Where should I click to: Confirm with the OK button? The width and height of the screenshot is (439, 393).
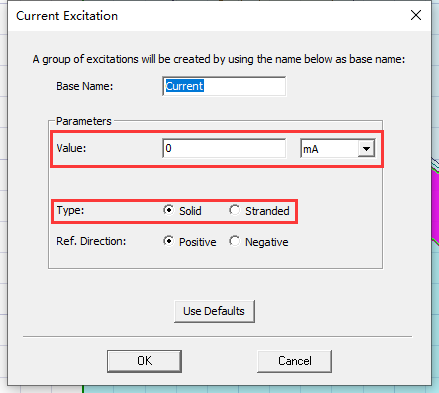coord(144,361)
